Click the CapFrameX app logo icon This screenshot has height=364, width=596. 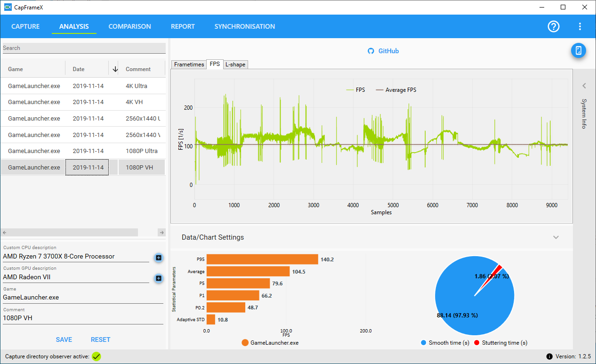tap(8, 7)
